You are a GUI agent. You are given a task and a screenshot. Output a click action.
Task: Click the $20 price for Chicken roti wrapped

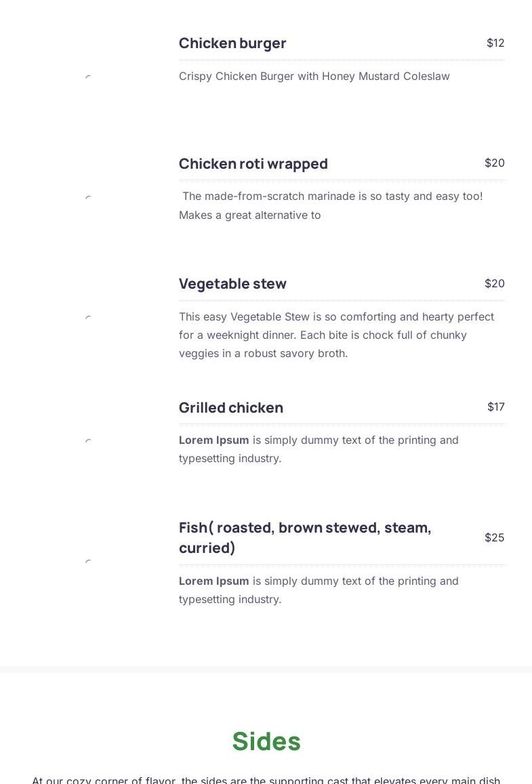coord(495,163)
